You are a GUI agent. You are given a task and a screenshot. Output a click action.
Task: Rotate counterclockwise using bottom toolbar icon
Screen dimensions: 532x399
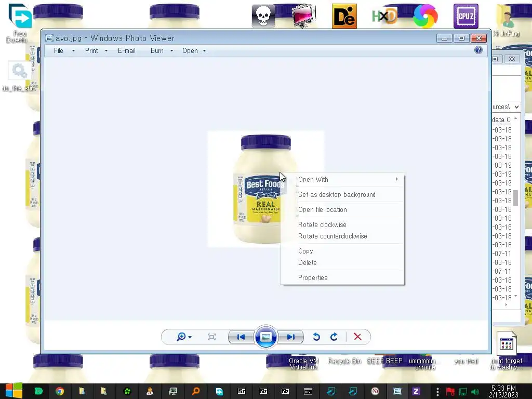click(x=316, y=337)
